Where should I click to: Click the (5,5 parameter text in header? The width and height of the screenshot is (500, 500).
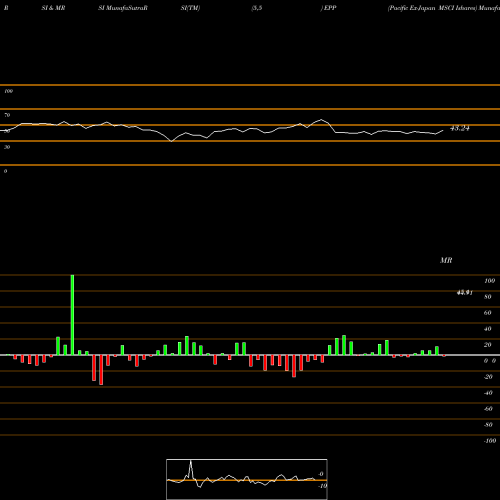257,8
